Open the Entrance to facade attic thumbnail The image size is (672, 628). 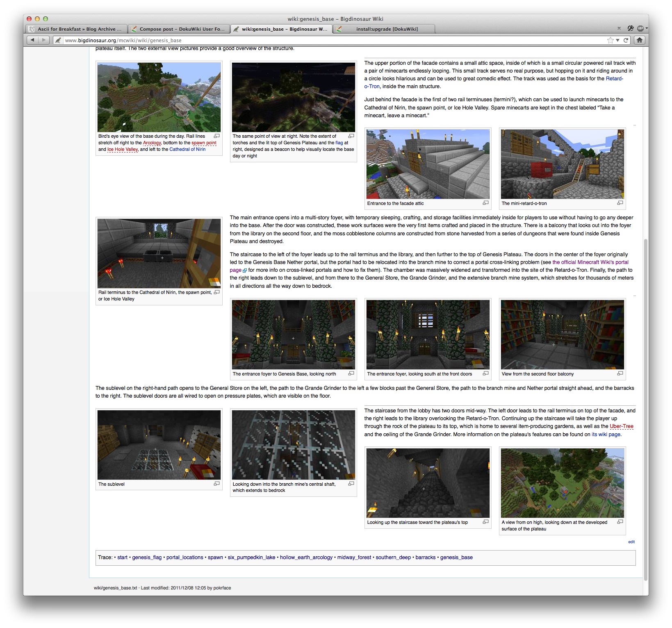click(428, 164)
